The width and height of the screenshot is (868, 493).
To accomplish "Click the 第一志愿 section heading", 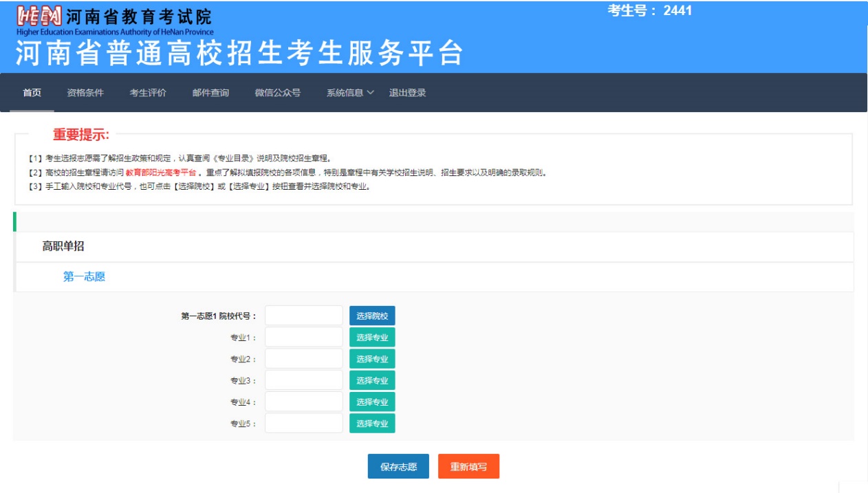I will [x=84, y=276].
